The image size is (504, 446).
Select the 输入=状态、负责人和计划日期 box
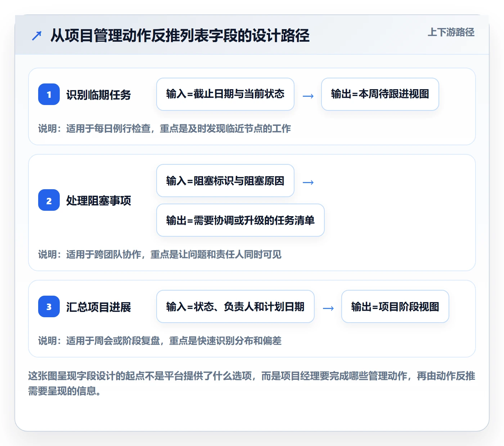click(x=235, y=306)
